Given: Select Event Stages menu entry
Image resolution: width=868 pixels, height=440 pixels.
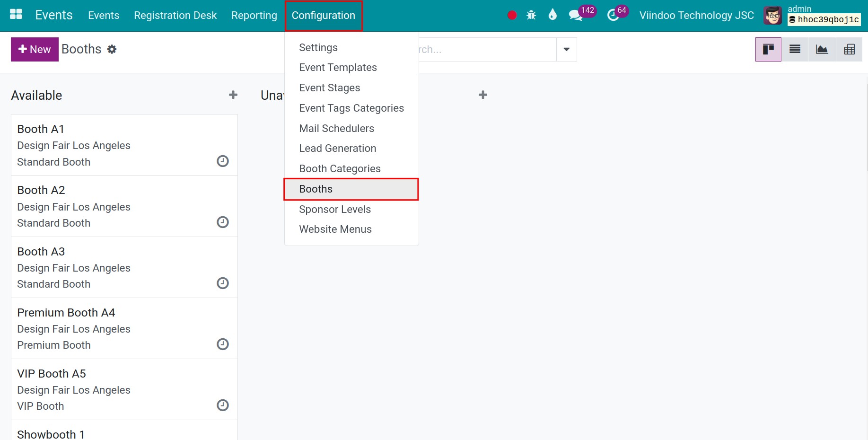Looking at the screenshot, I should click(351, 88).
